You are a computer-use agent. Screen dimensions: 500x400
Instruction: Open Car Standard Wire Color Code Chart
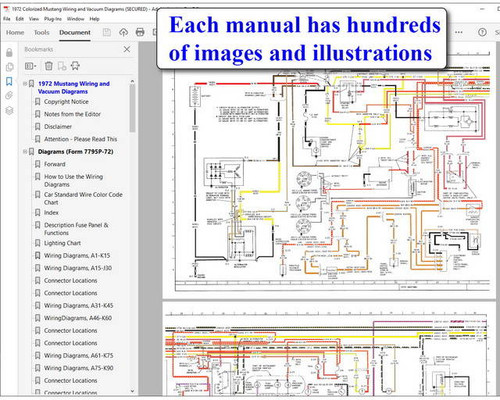point(83,198)
